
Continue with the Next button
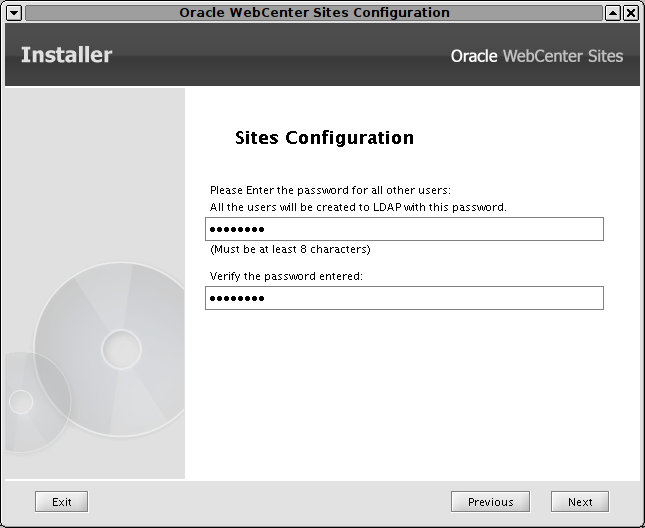tap(580, 502)
